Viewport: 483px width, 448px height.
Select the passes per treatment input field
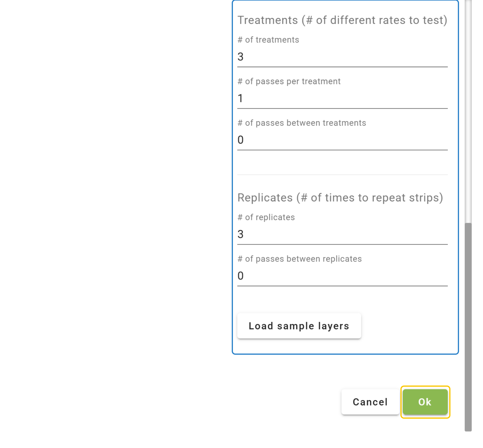tap(342, 98)
